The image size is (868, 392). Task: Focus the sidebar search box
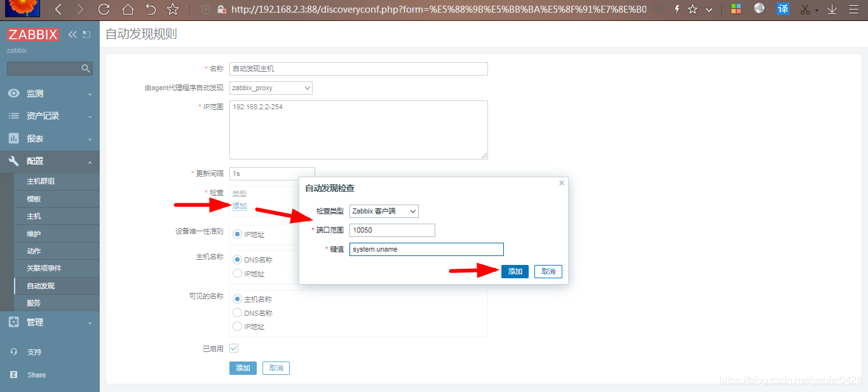point(50,68)
